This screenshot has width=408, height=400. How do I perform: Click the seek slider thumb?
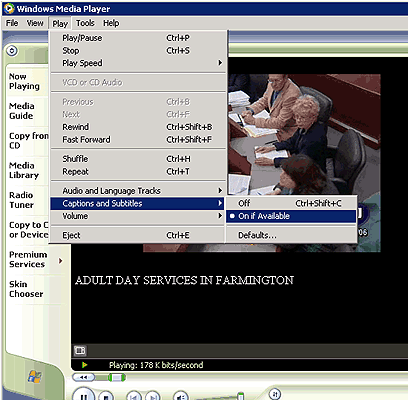[117, 377]
